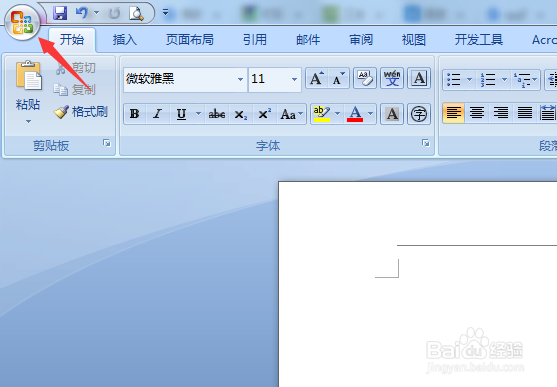Open the 引用 tab
This screenshot has width=557, height=387.
[x=255, y=39]
